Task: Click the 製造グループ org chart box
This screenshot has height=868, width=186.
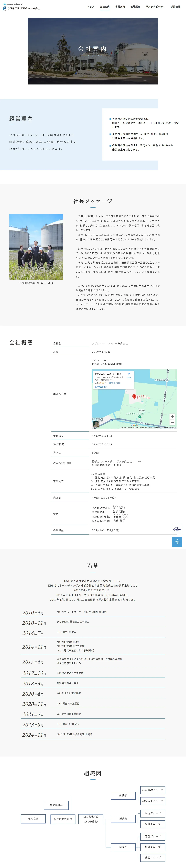Action: (x=153, y=813)
